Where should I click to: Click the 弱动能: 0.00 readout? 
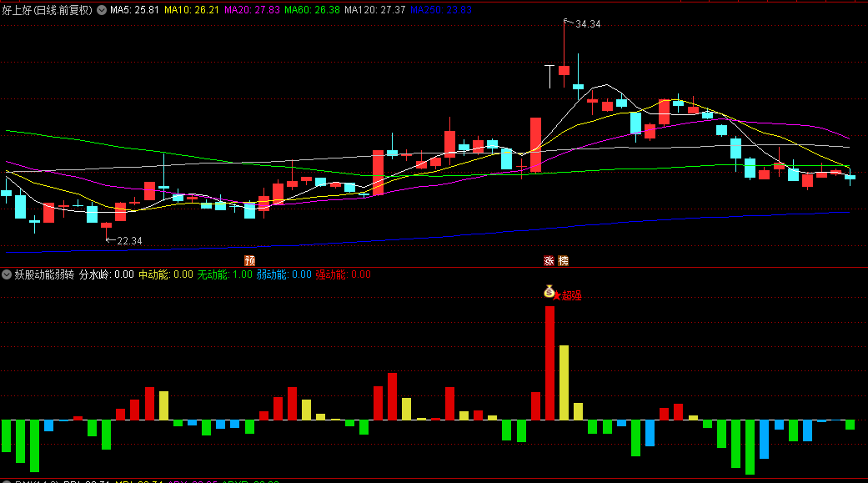284,274
